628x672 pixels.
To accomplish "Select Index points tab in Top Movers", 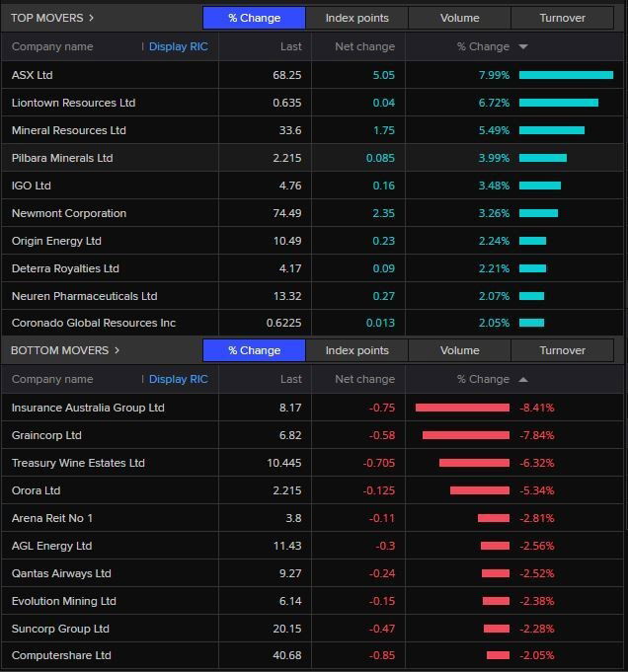I will pyautogui.click(x=356, y=18).
